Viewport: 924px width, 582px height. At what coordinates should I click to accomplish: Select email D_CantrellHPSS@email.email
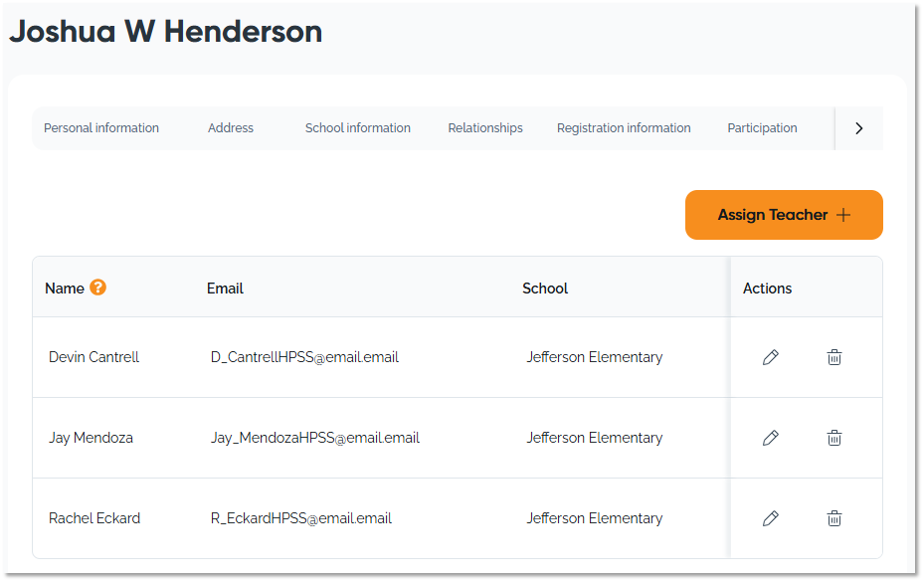tap(304, 357)
